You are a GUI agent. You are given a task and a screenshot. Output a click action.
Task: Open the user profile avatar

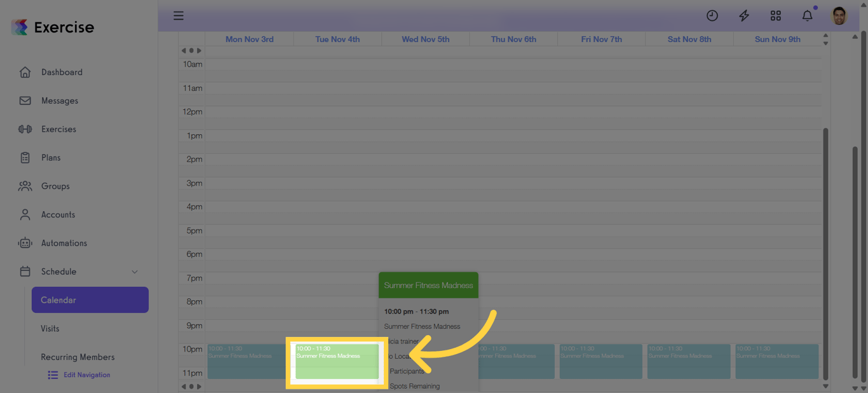839,16
